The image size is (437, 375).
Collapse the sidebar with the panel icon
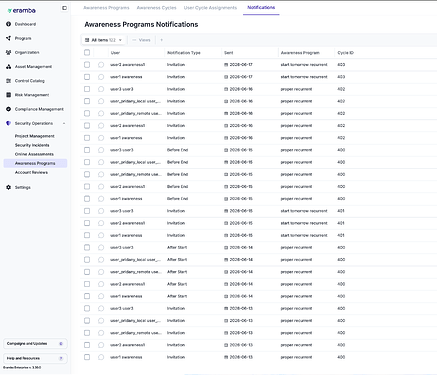coord(64,8)
